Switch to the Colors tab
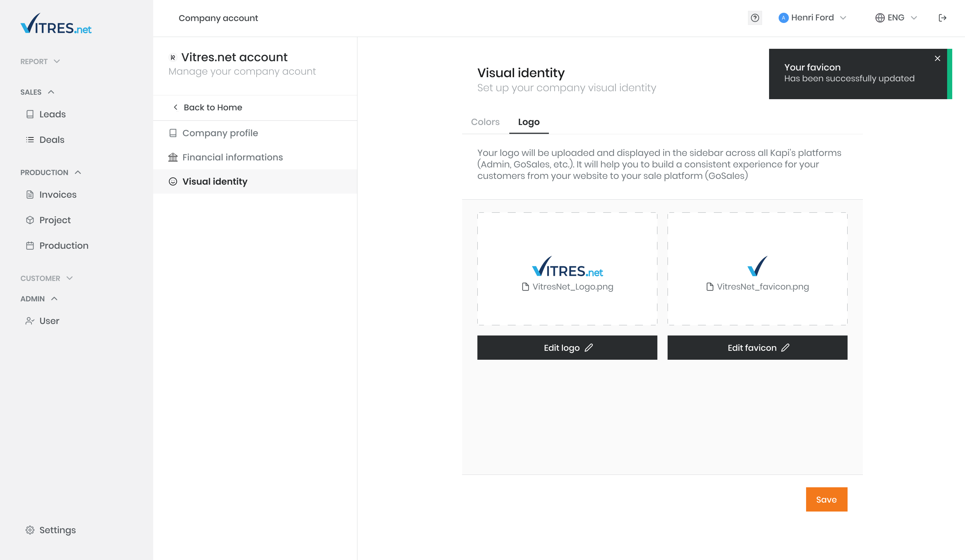Screen dimensions: 965x560 point(485,122)
